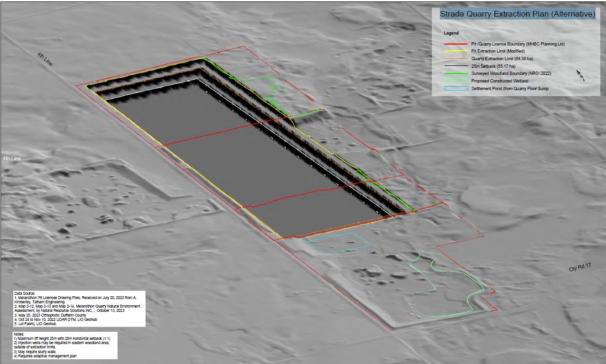This screenshot has height=364, width=606.
Task: Click the horizontal '4th Line' road label
Action: (11, 158)
